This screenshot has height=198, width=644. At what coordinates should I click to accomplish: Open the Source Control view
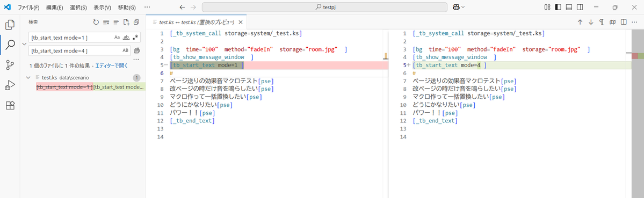pos(10,65)
